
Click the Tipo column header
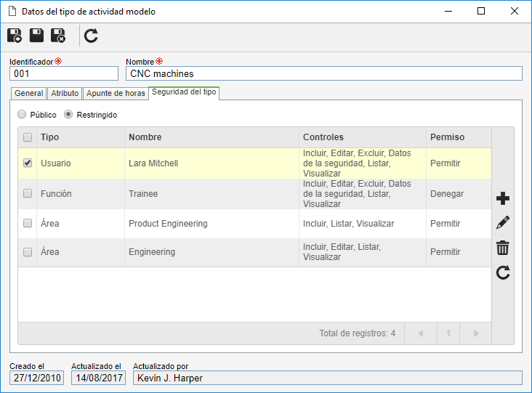[x=81, y=137]
